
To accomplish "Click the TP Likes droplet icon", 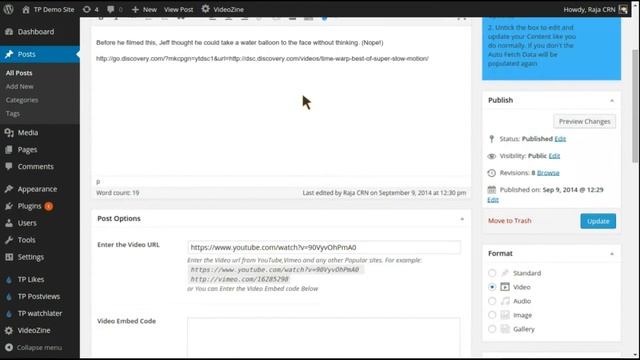I will tap(9, 280).
